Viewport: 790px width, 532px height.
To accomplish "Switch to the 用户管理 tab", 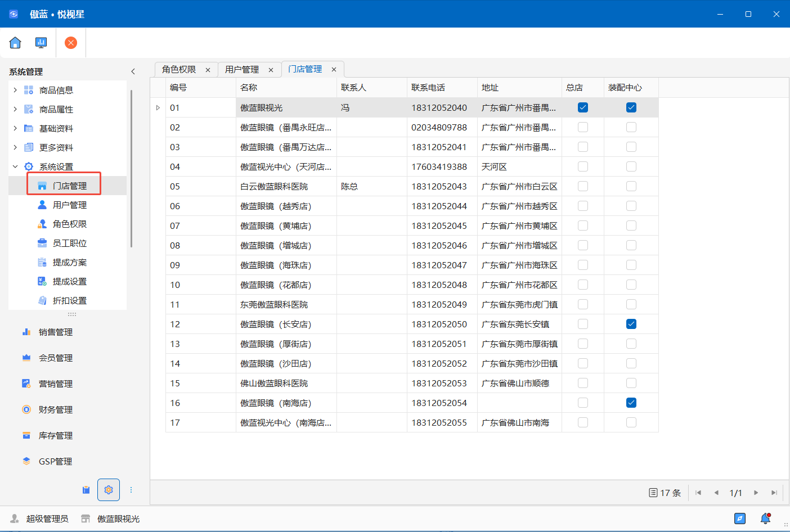I will pyautogui.click(x=242, y=69).
